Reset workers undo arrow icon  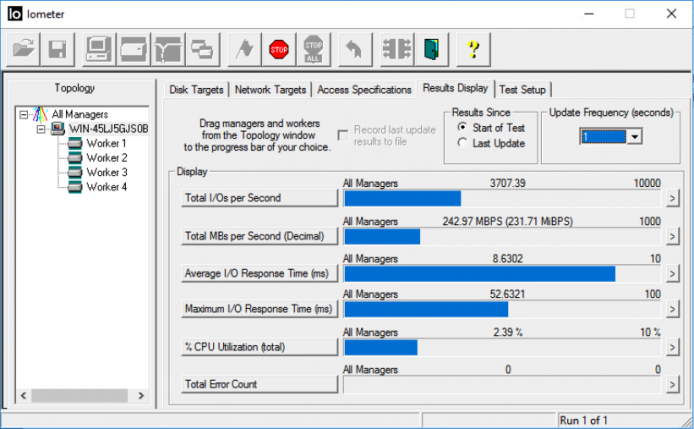tap(355, 49)
